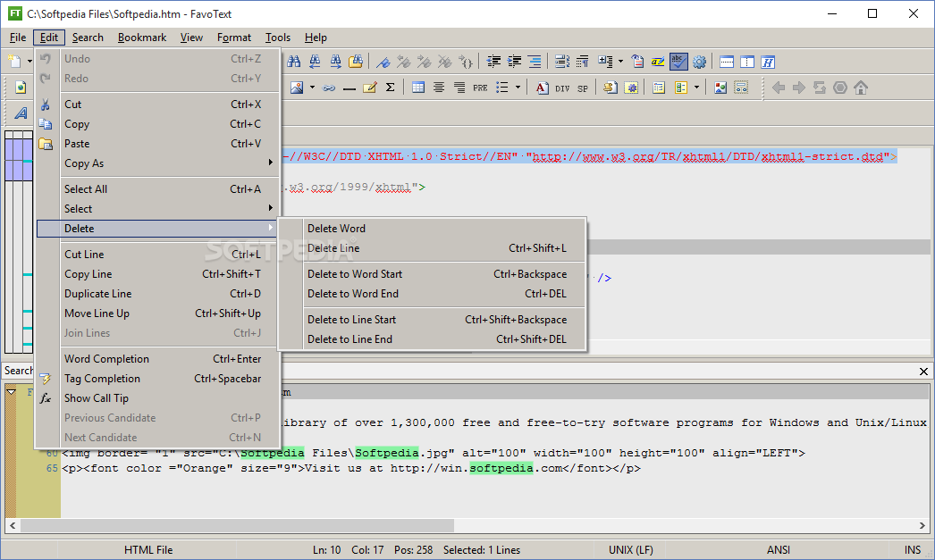Choose Cut from the Edit menu
Screen dimensions: 935x560
pos(157,104)
